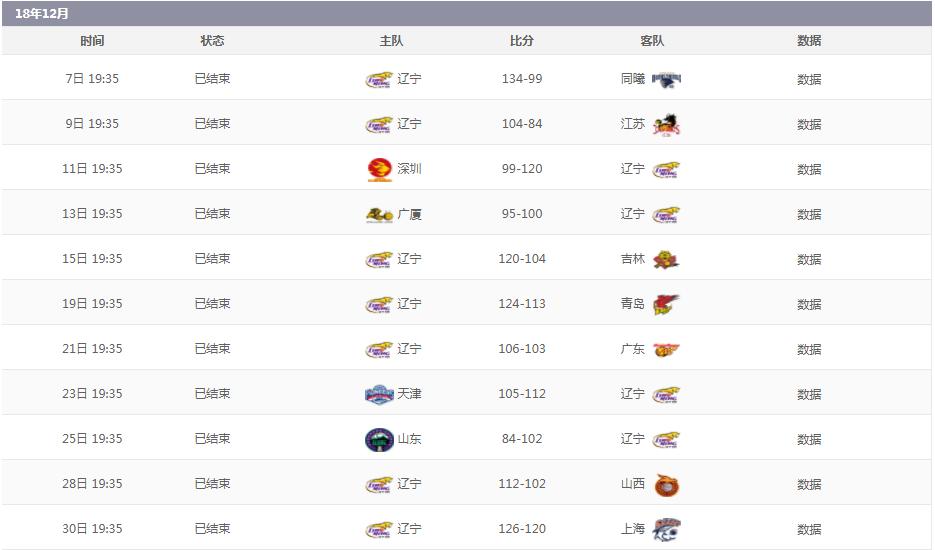The image size is (935, 550).
Task: Open 数据 link for the 30日 game
Action: pyautogui.click(x=809, y=529)
